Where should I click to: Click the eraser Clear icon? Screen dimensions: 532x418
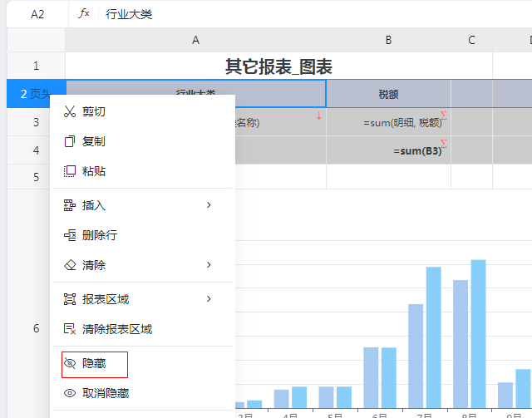(70, 265)
